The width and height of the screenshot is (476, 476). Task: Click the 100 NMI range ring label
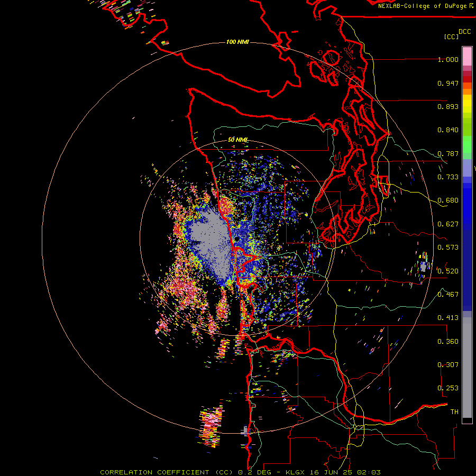click(237, 42)
